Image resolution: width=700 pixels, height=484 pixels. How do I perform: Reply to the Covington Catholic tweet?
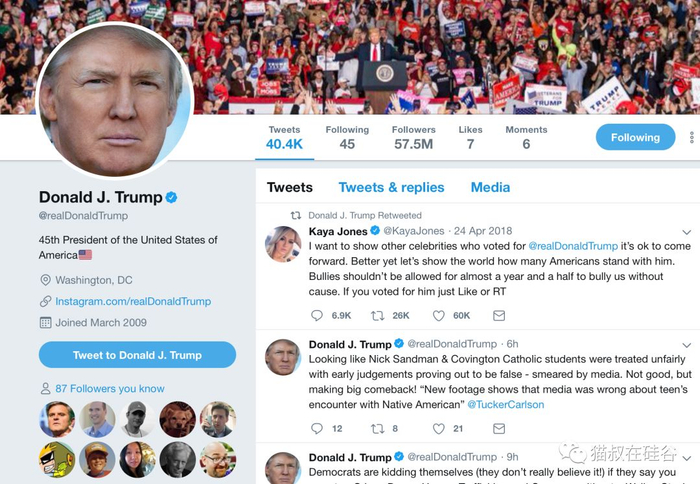tap(317, 429)
